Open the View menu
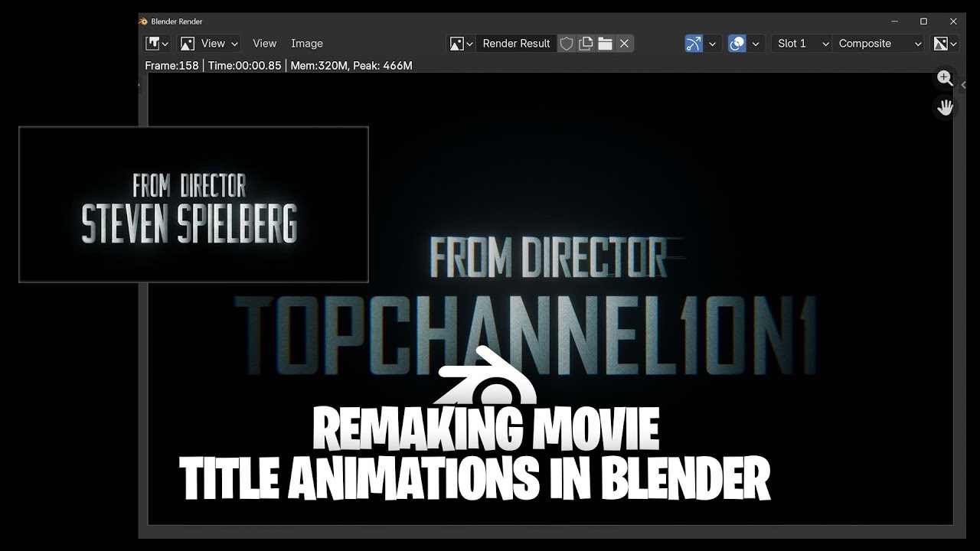 tap(264, 44)
